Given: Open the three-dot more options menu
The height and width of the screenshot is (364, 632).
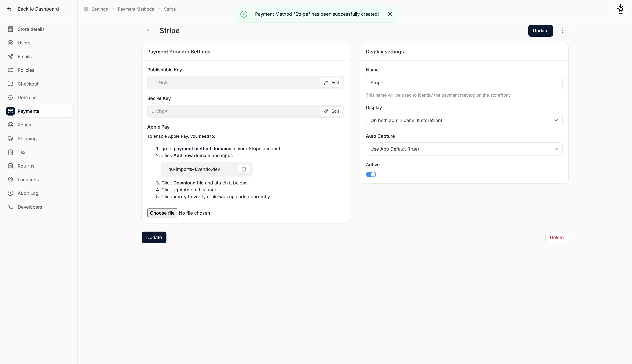Looking at the screenshot, I should tap(562, 31).
